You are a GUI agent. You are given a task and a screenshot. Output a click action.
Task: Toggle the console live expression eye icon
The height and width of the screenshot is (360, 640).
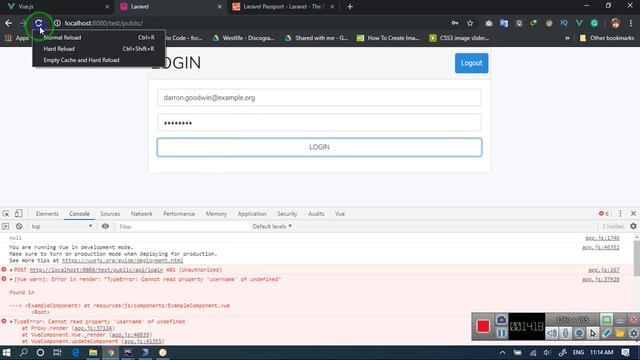point(105,227)
